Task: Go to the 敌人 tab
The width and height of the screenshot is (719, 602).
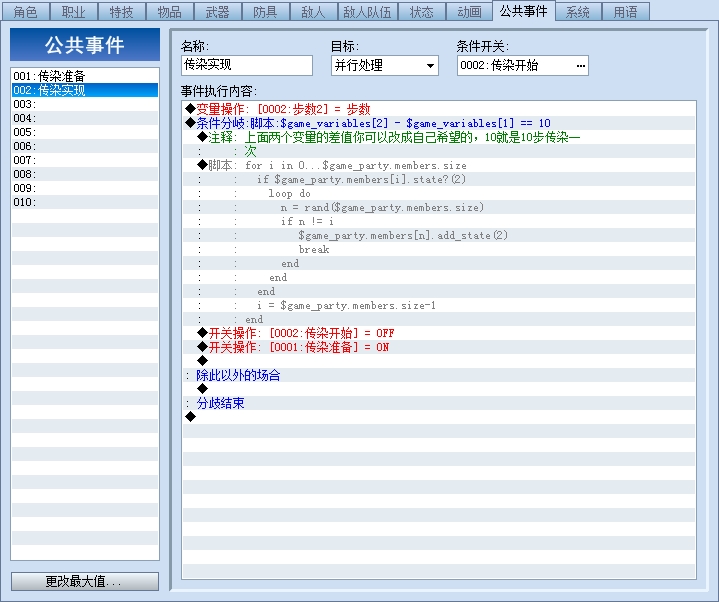Action: tap(314, 12)
